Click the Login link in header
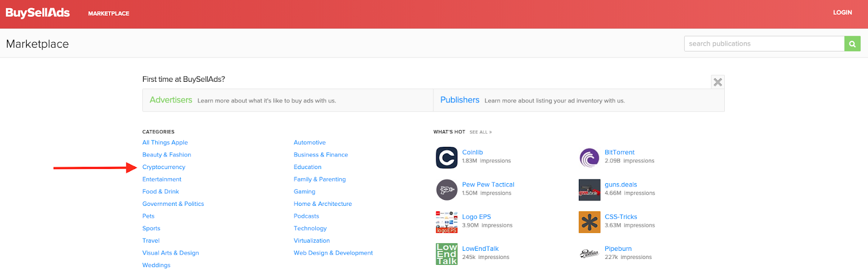The width and height of the screenshot is (868, 279). 842,12
